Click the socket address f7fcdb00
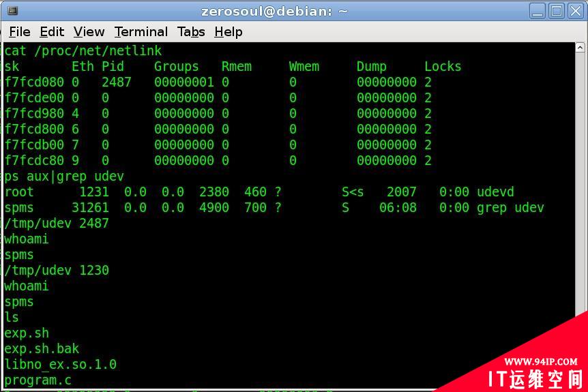This screenshot has height=392, width=588. point(34,145)
